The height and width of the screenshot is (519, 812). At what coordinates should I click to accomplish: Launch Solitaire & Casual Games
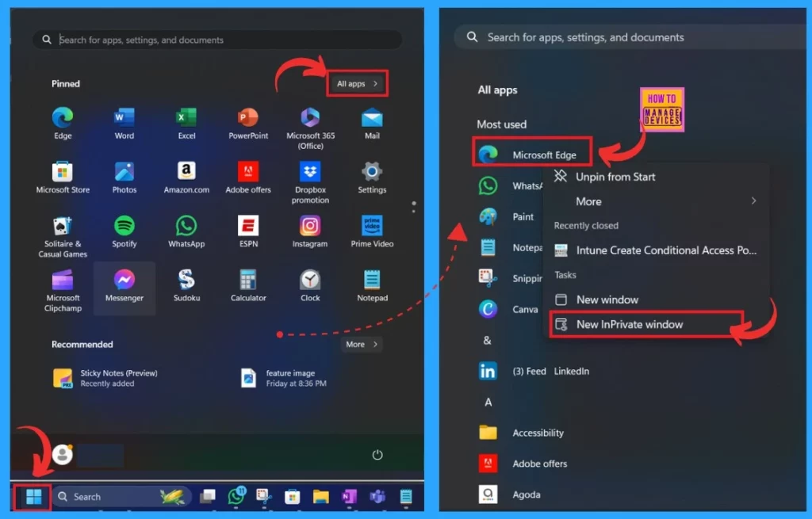click(63, 236)
